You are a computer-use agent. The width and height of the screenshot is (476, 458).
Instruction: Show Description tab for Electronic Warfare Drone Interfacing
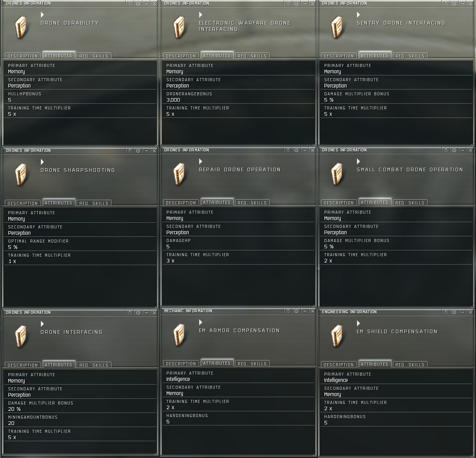tap(181, 56)
